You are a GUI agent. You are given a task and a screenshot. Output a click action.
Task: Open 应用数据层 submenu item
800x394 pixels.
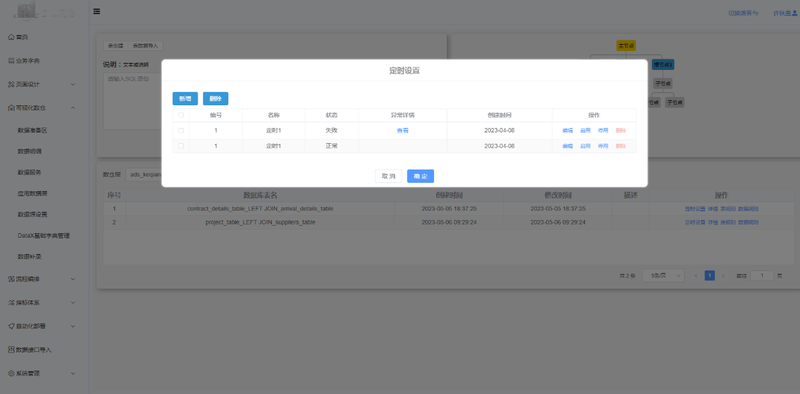(33, 193)
